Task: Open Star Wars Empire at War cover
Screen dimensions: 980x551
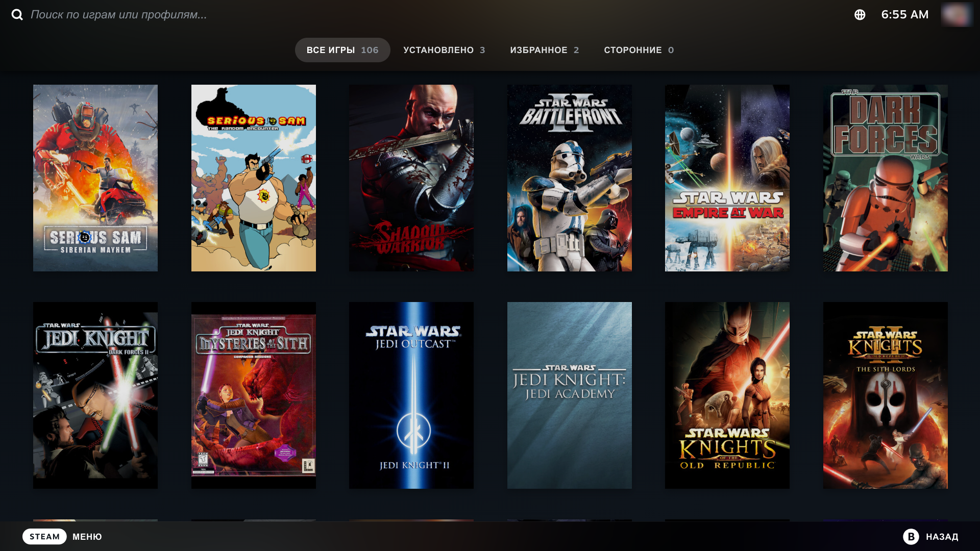Action: pos(727,178)
